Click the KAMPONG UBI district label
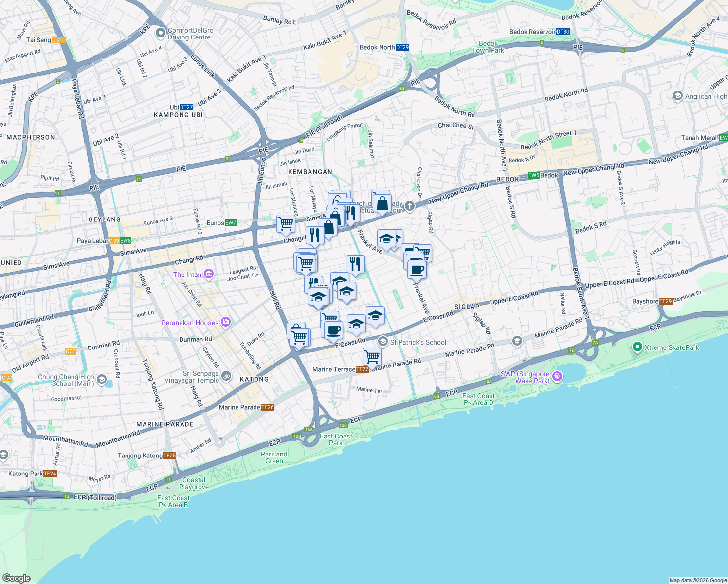The width and height of the screenshot is (728, 584). (x=178, y=115)
